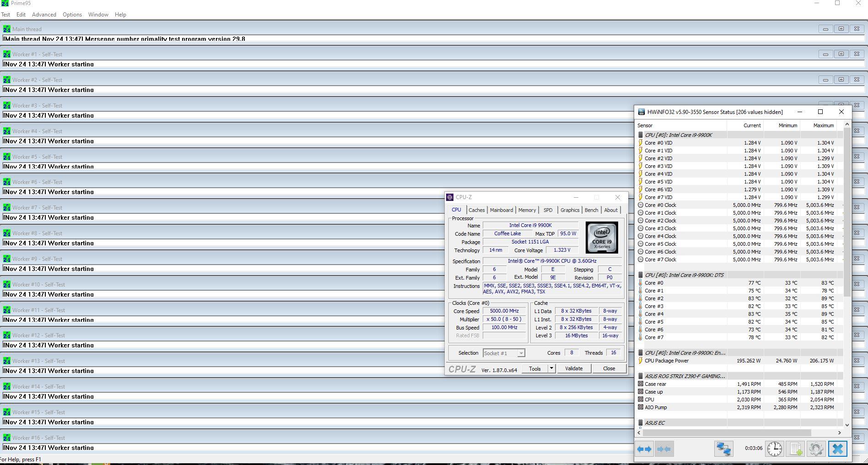Screen dimensions: 868x465
Task: Click the Minimum column header in HWiNFO
Action: 782,125
